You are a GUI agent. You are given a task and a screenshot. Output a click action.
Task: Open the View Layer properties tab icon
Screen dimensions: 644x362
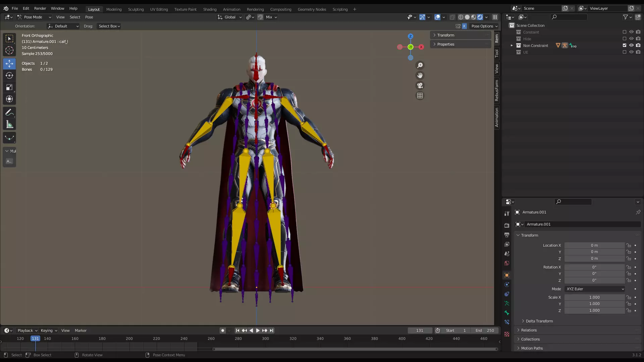click(x=507, y=244)
